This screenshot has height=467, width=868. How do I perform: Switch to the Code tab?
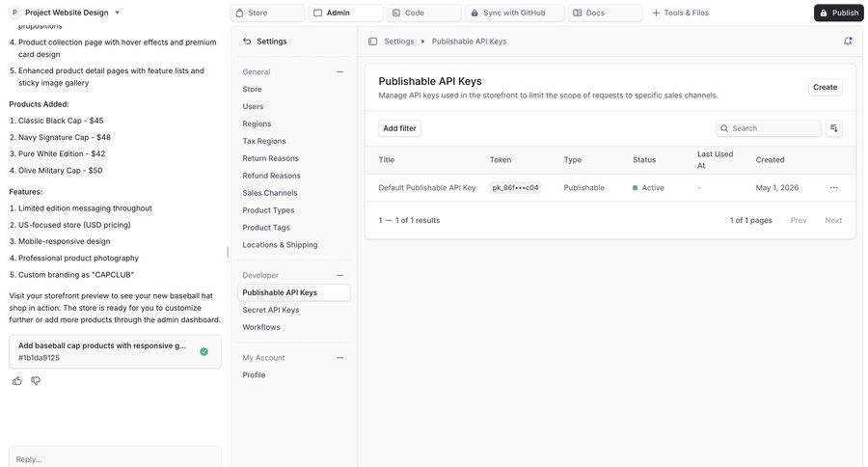pos(424,13)
